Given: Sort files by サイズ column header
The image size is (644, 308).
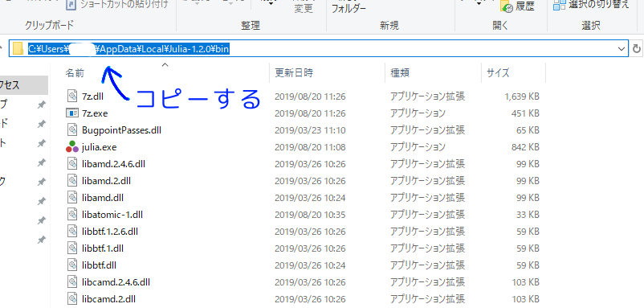Looking at the screenshot, I should point(498,73).
